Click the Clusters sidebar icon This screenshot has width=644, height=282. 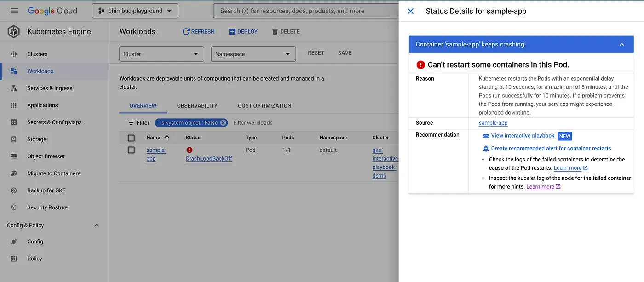pyautogui.click(x=14, y=54)
